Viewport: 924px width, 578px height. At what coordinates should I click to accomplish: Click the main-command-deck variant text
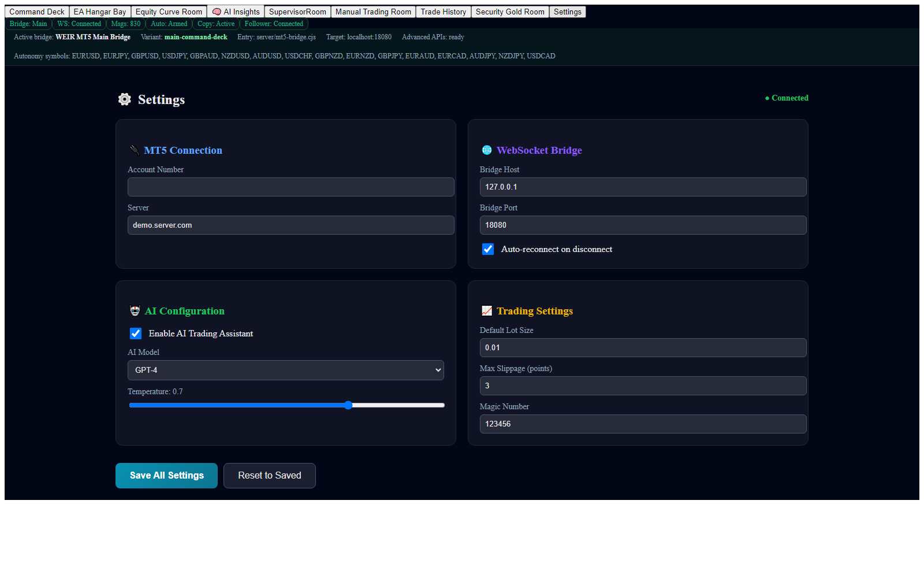tap(196, 37)
